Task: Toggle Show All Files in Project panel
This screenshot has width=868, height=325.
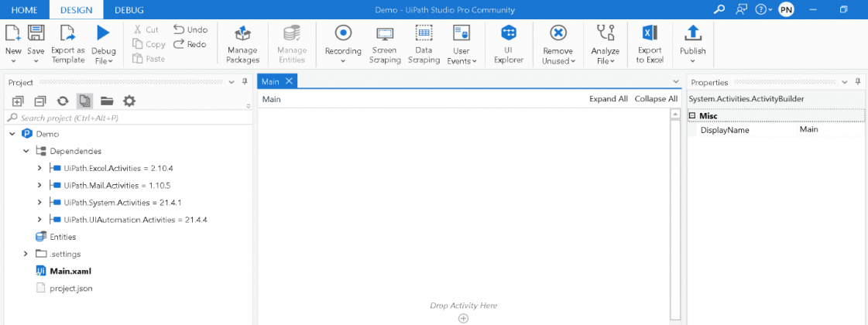Action: click(x=85, y=101)
